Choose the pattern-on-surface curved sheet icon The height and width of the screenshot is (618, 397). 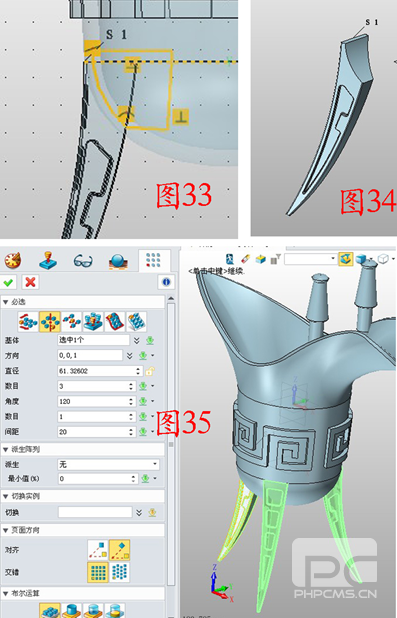point(115,322)
